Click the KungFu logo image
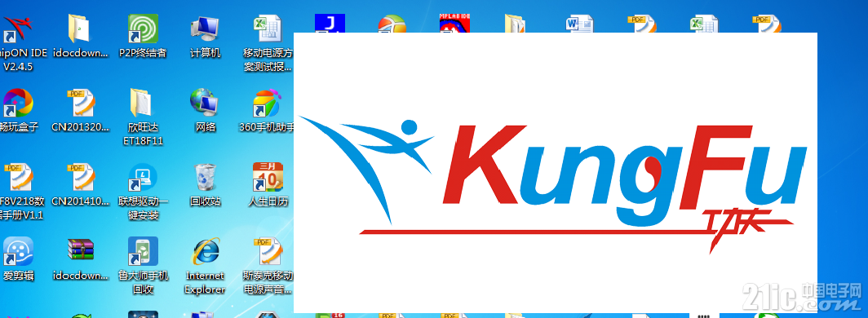The width and height of the screenshot is (868, 318). (555, 173)
